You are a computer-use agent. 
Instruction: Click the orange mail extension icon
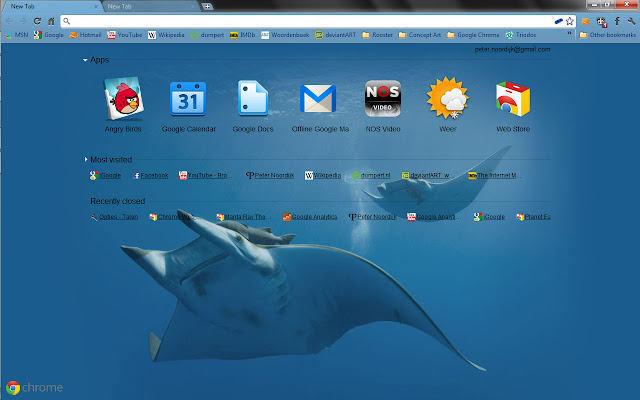click(x=585, y=21)
